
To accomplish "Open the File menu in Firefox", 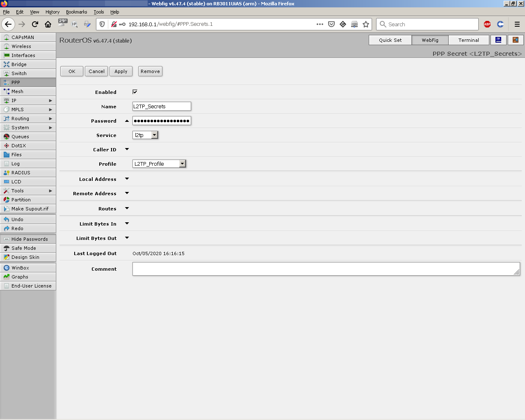I will [x=6, y=12].
